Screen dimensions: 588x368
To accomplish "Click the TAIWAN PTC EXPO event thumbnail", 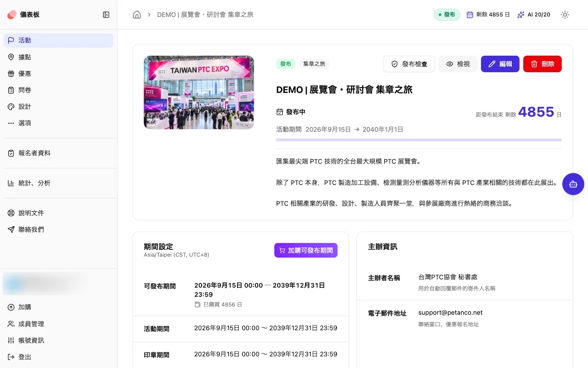I will [199, 92].
